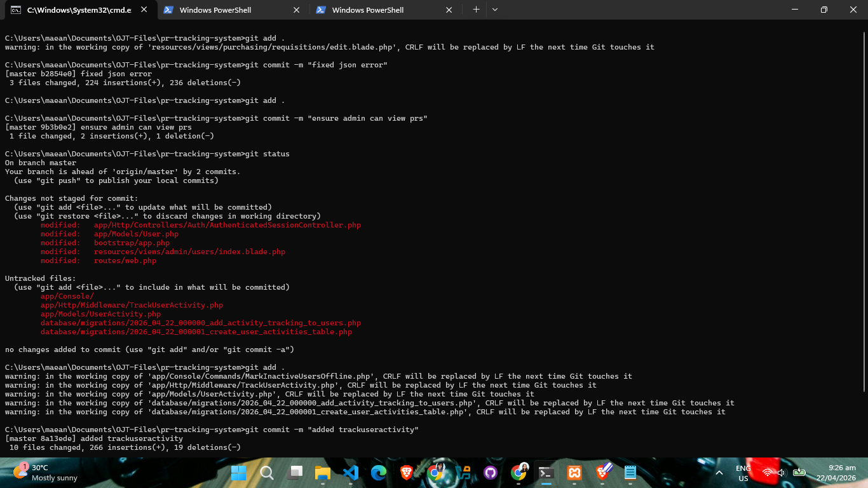Viewport: 868px width, 488px height.
Task: Open the Windows Start menu
Action: pos(239,473)
